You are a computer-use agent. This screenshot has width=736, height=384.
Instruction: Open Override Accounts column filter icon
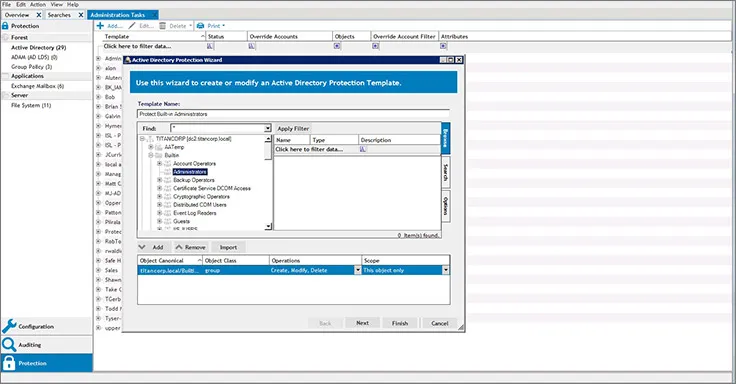(252, 46)
